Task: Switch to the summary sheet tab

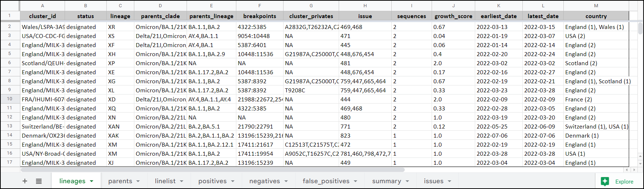Action: (387, 181)
